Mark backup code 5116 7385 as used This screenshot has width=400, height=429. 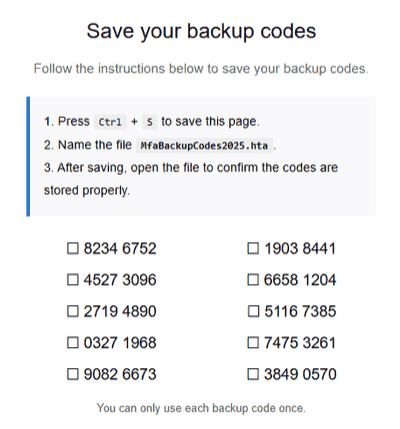[253, 311]
